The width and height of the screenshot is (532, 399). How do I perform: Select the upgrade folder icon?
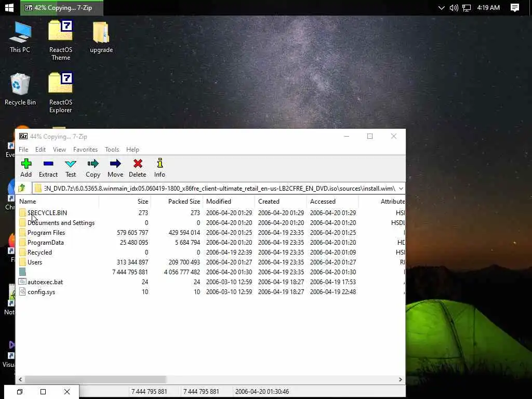[101, 37]
